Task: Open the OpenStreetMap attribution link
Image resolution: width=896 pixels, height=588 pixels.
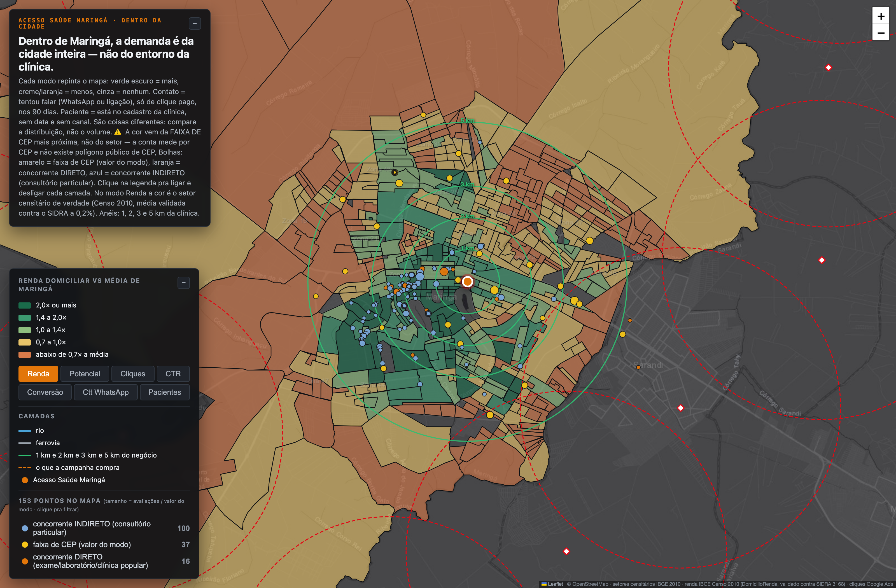Action: [x=590, y=584]
